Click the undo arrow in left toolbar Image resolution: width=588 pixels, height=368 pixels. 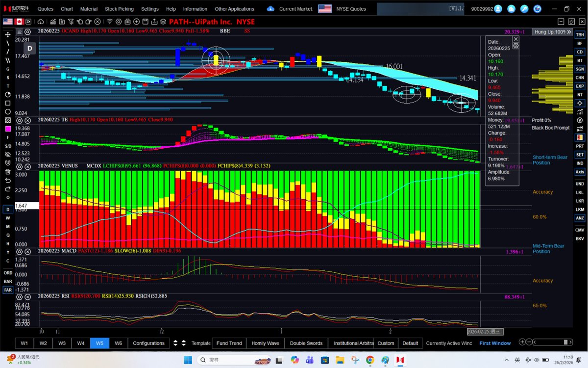tap(8, 180)
